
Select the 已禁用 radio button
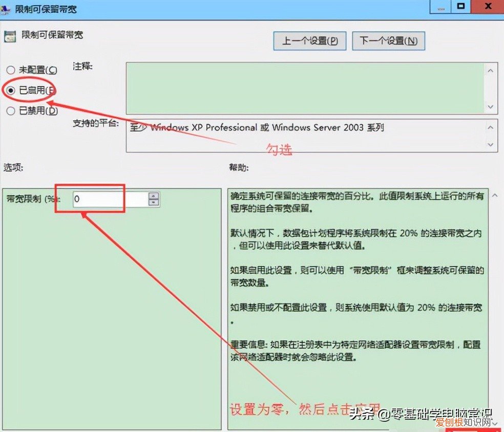(11, 111)
